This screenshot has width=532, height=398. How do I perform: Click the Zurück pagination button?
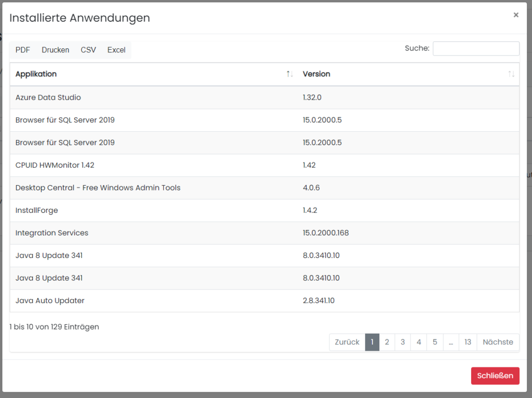click(x=347, y=342)
